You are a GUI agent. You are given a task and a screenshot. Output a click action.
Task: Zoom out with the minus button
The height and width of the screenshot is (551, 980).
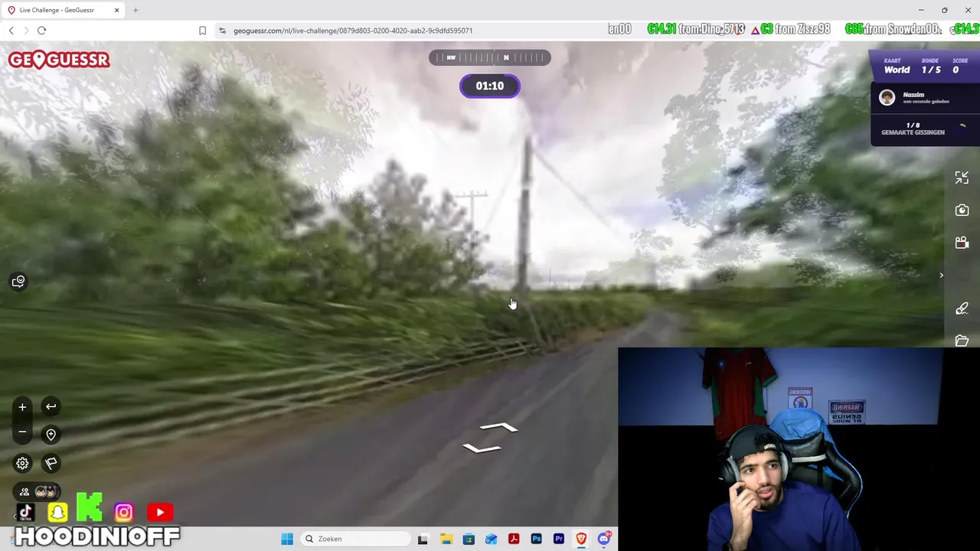[x=22, y=432]
